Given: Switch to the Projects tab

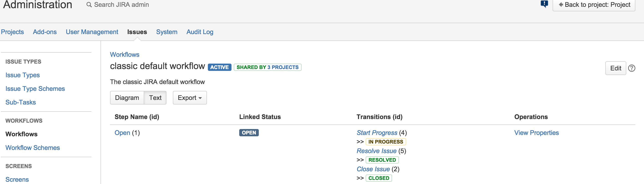Looking at the screenshot, I should [x=12, y=32].
